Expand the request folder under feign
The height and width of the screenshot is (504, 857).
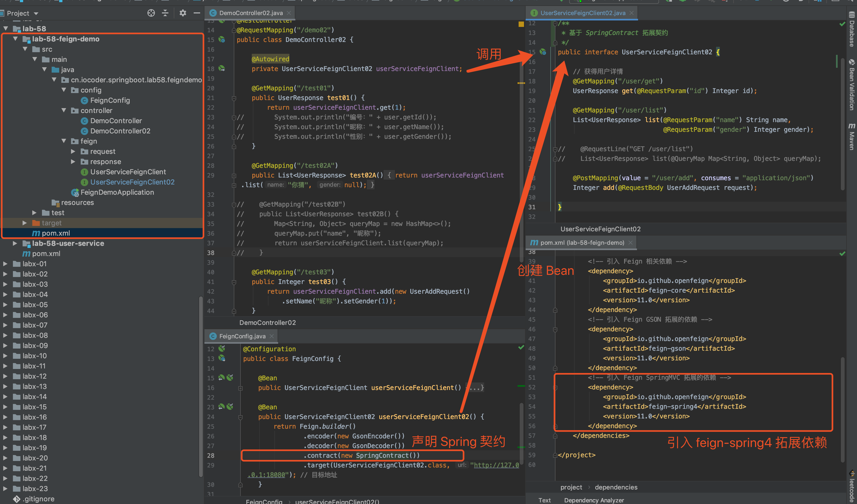[x=73, y=151]
